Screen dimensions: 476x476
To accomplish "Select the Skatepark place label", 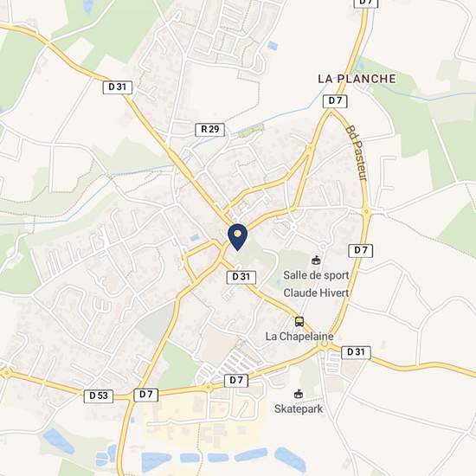I will 299,408.
